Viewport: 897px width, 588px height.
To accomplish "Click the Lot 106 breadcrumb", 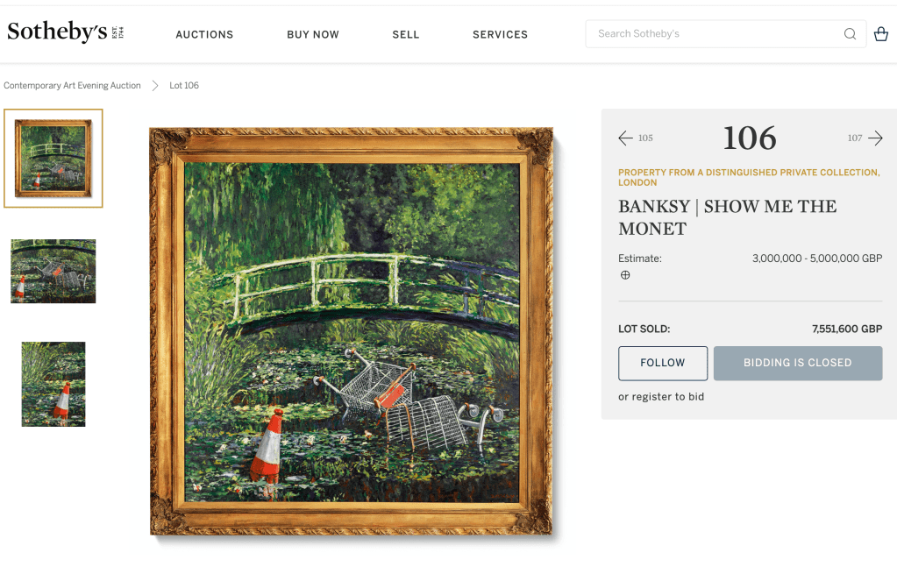I will point(184,85).
